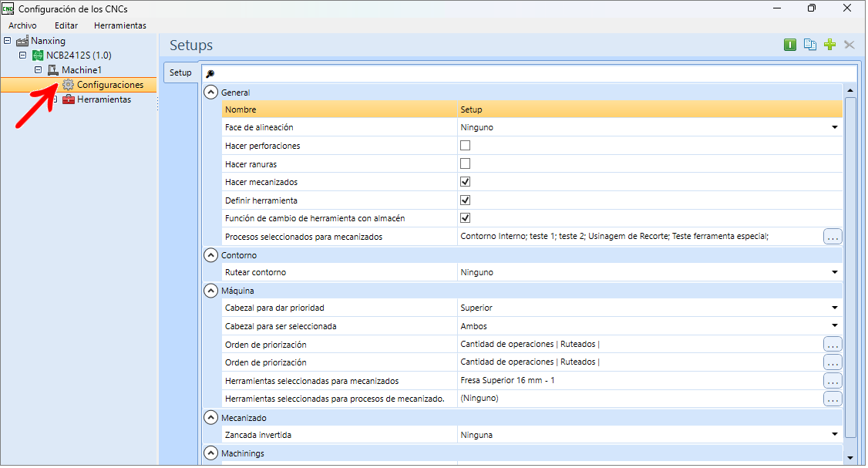The height and width of the screenshot is (468, 868).
Task: Open Rutear contorno dropdown
Action: click(x=834, y=272)
